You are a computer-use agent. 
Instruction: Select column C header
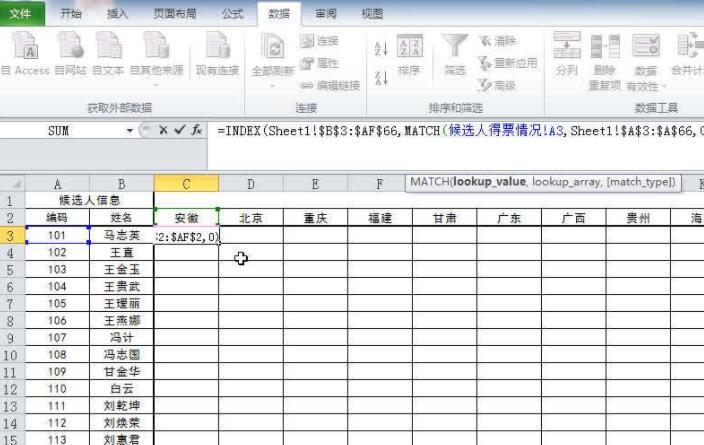click(x=186, y=184)
